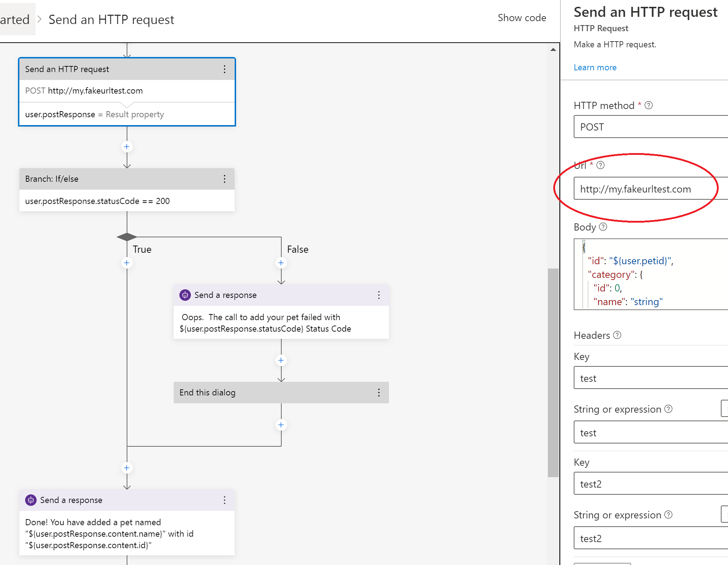Open options menu of the failed-call Send a response node
This screenshot has height=565, width=728.
point(379,295)
